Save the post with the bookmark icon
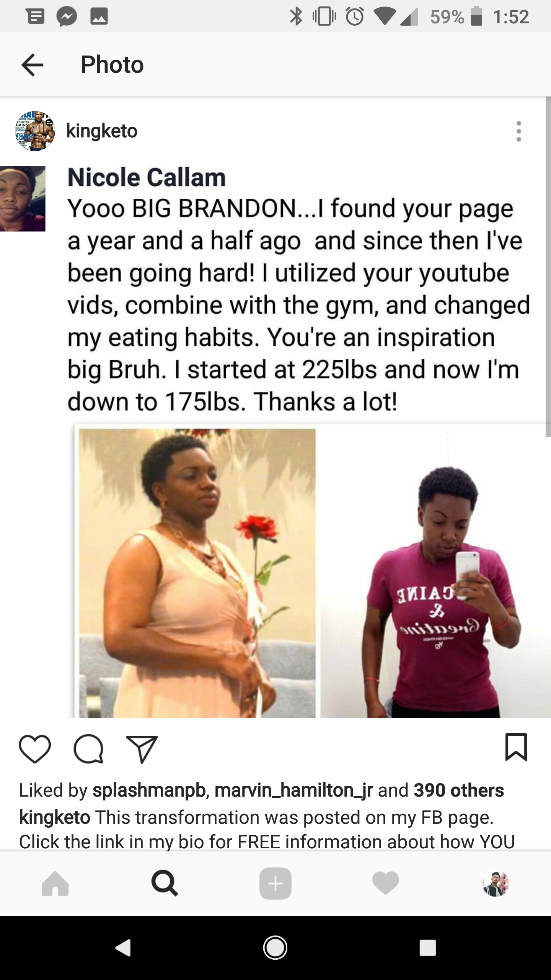Image resolution: width=551 pixels, height=980 pixels. 516,747
